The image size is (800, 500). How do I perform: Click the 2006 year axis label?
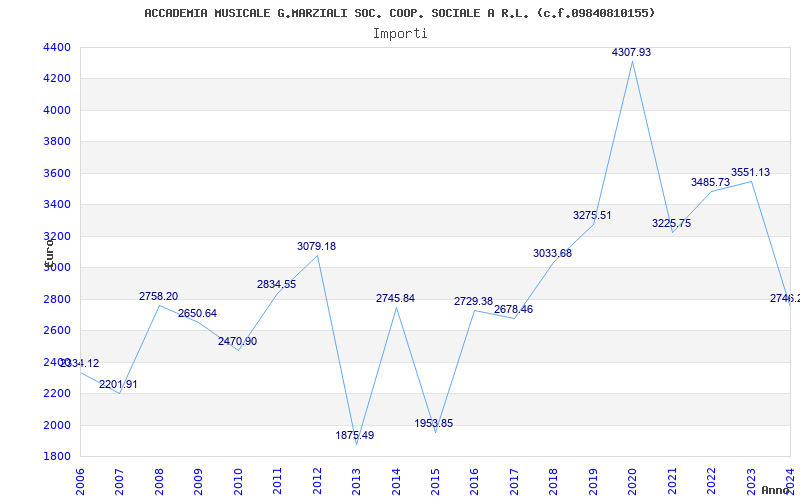(x=80, y=482)
